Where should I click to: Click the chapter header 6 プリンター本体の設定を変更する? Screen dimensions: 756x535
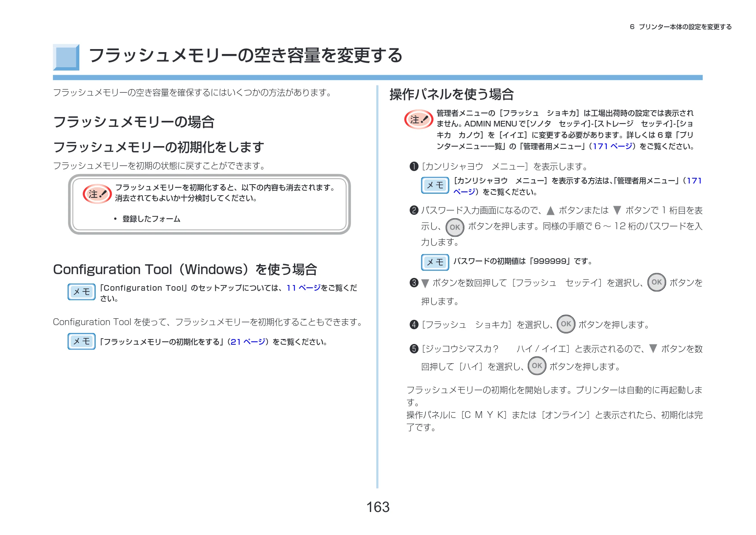(681, 27)
